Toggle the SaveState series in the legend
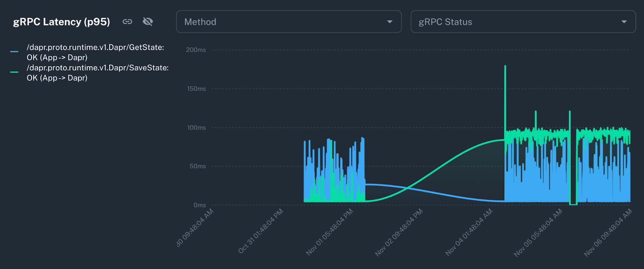Image resolution: width=644 pixels, height=269 pixels. [97, 73]
